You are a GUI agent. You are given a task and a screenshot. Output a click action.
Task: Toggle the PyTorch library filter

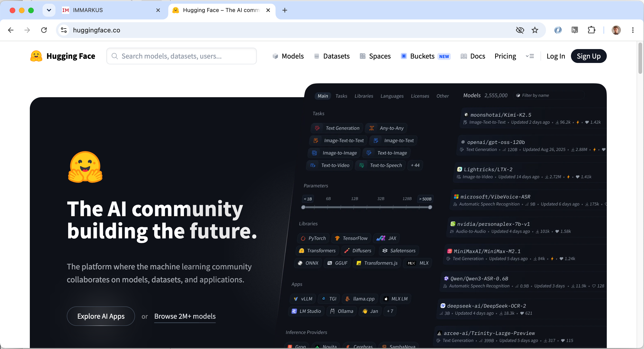313,238
